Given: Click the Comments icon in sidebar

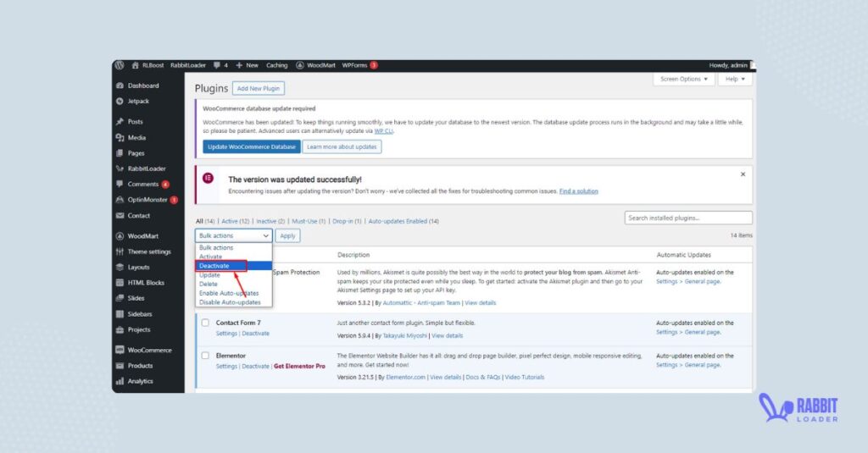Looking at the screenshot, I should point(120,185).
